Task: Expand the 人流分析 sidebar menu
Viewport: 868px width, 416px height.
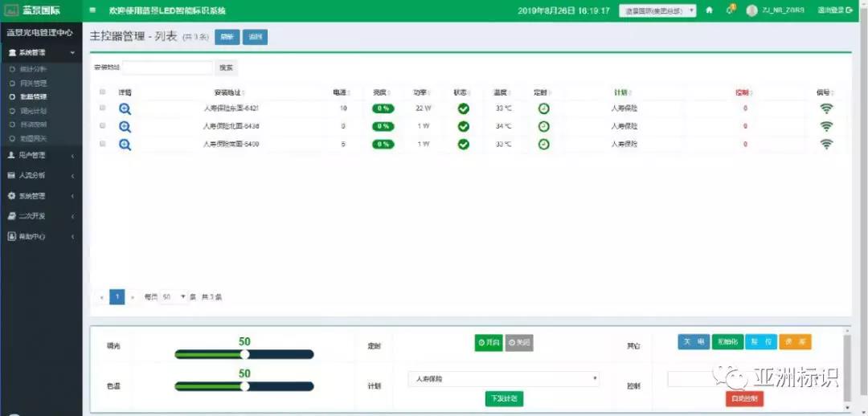Action: pyautogui.click(x=40, y=175)
